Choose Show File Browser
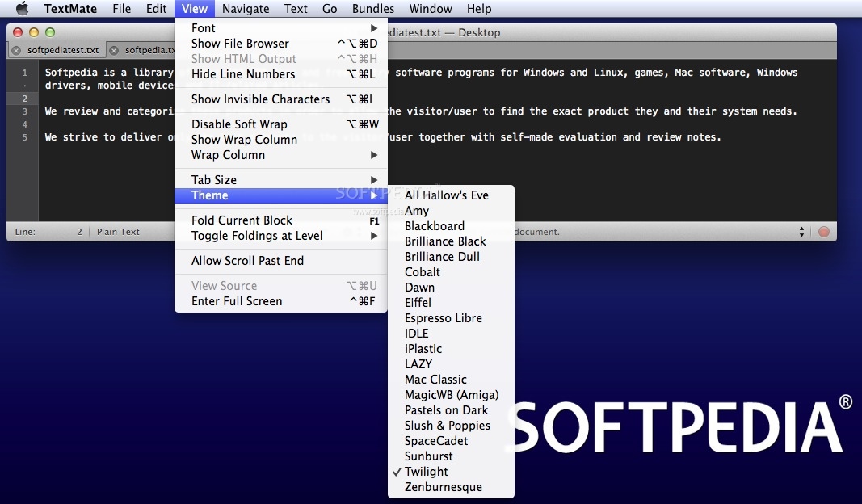Image resolution: width=862 pixels, height=504 pixels. point(281,44)
